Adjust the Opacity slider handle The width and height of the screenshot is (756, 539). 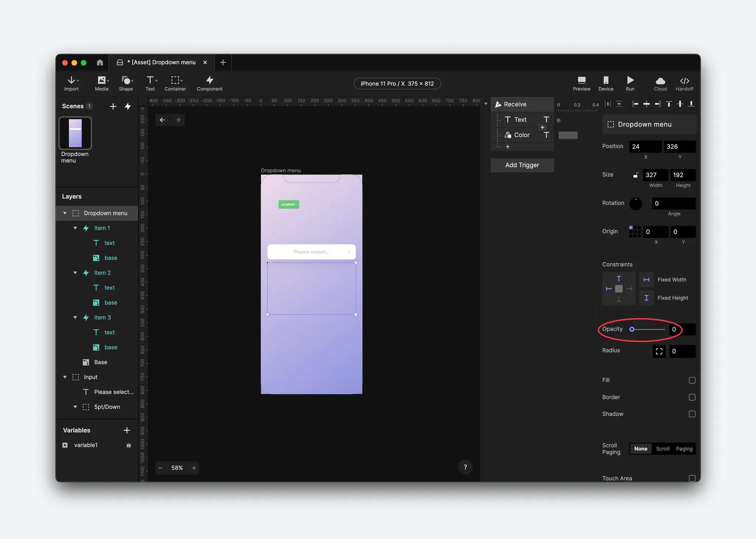pyautogui.click(x=632, y=329)
